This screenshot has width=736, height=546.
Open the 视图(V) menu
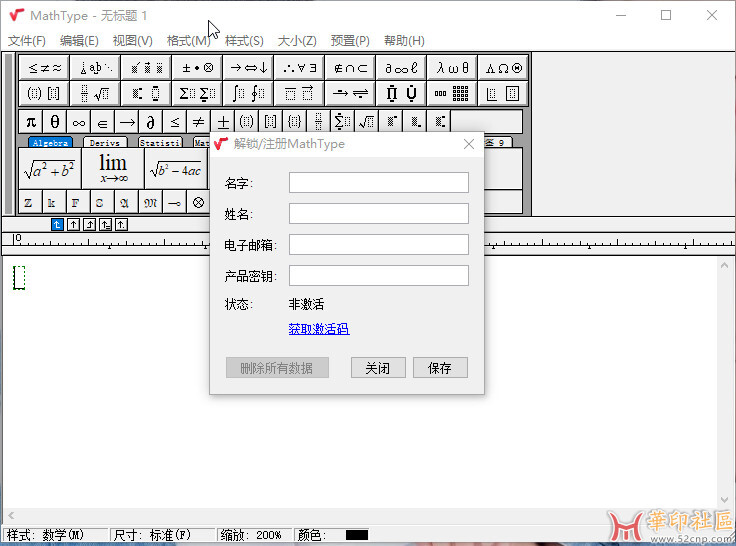tap(133, 41)
